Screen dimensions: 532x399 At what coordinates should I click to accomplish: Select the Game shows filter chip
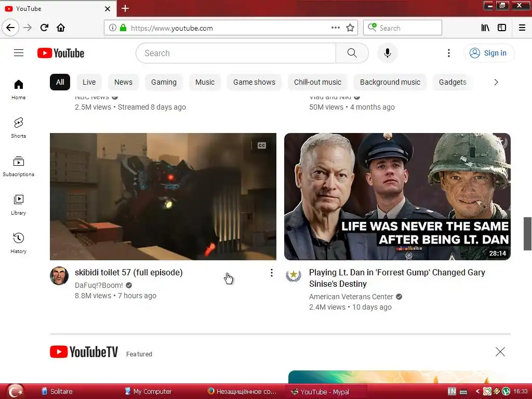click(x=254, y=82)
